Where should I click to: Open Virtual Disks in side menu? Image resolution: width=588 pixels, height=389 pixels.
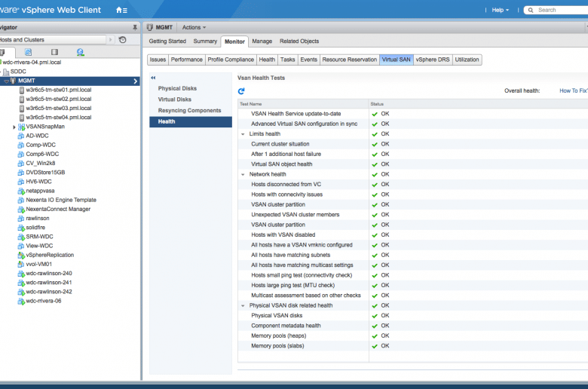pos(175,100)
